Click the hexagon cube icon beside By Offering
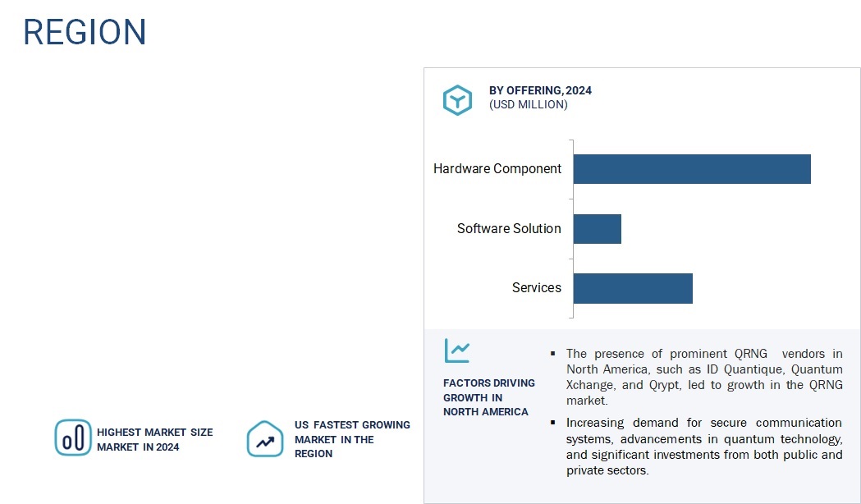Image resolution: width=861 pixels, height=504 pixels. point(457,99)
